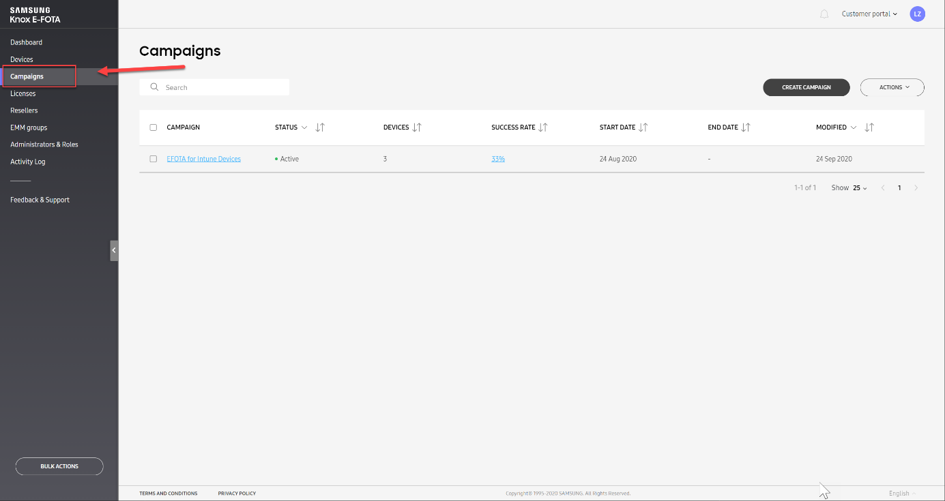Tick the EFOTA for Intune Devices checkbox
This screenshot has width=945, height=501.
(x=153, y=159)
